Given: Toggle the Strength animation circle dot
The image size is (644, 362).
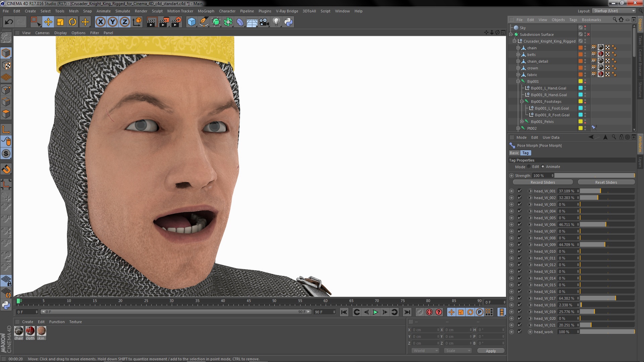Looking at the screenshot, I should pyautogui.click(x=512, y=176).
